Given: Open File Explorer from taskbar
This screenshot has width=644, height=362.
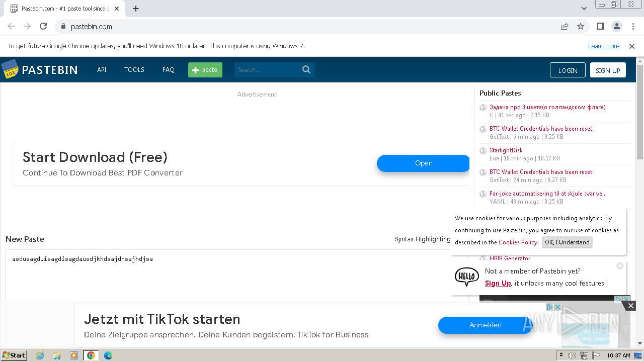Looking at the screenshot, I should coord(57,355).
